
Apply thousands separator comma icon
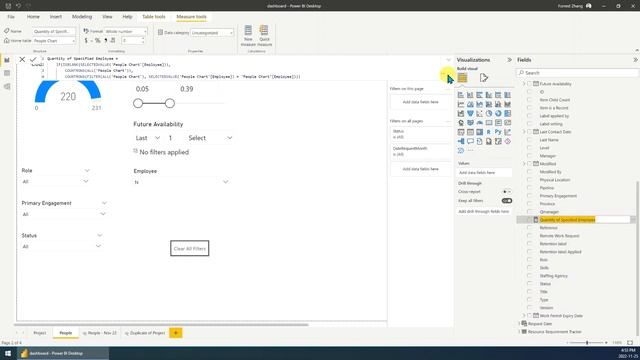[x=105, y=40]
